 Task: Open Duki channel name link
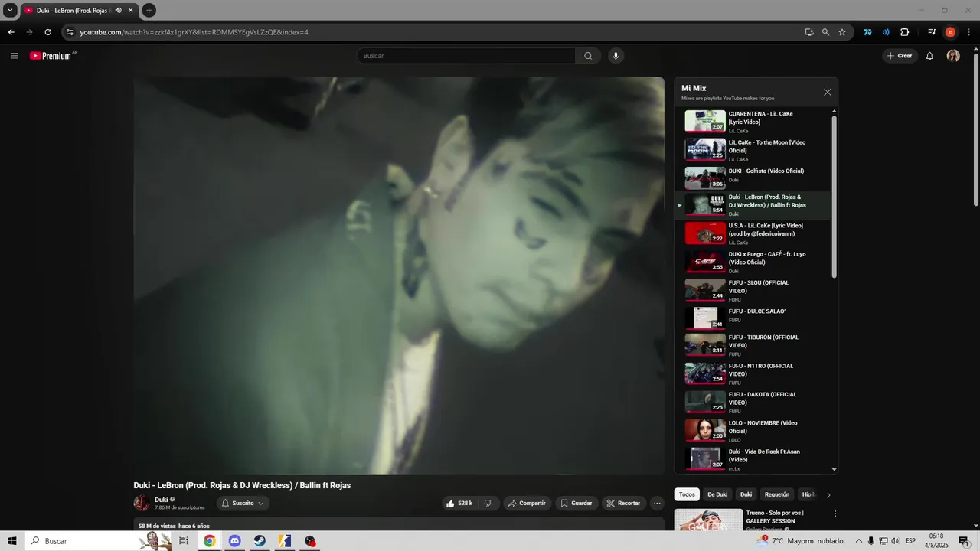tap(161, 500)
